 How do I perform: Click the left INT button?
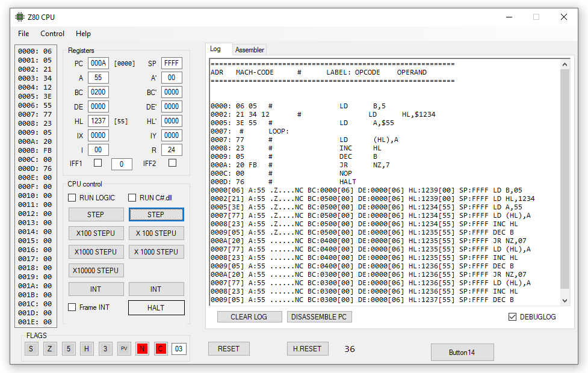point(96,289)
